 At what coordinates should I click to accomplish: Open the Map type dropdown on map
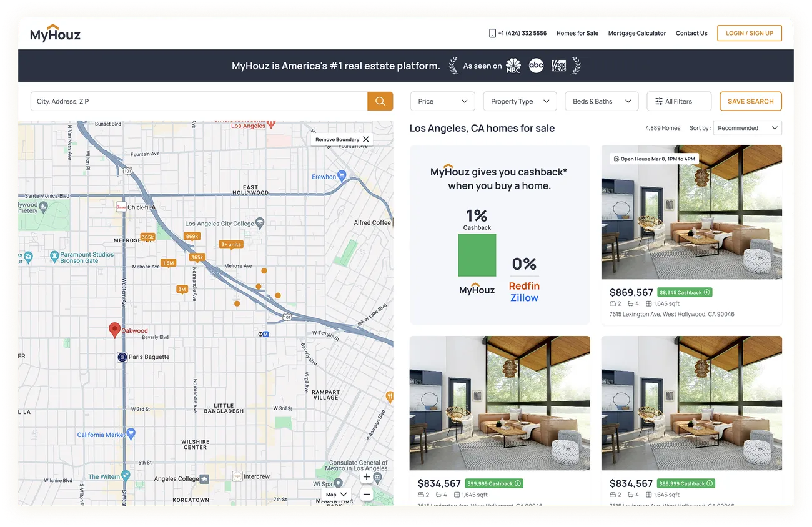pyautogui.click(x=336, y=494)
